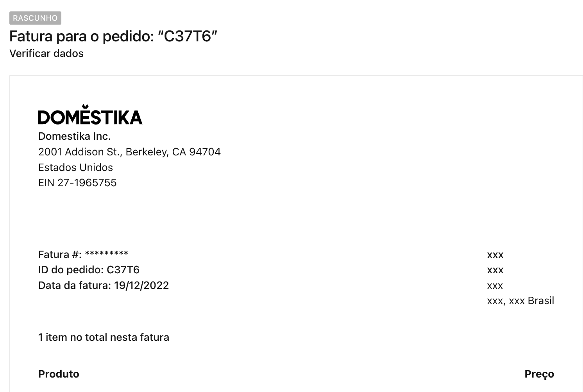583x392 pixels.
Task: Click the Domestika logo
Action: click(90, 114)
